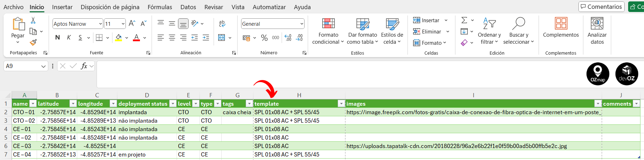Click the devOZ logo button
The height and width of the screenshot is (160, 644).
(627, 74)
